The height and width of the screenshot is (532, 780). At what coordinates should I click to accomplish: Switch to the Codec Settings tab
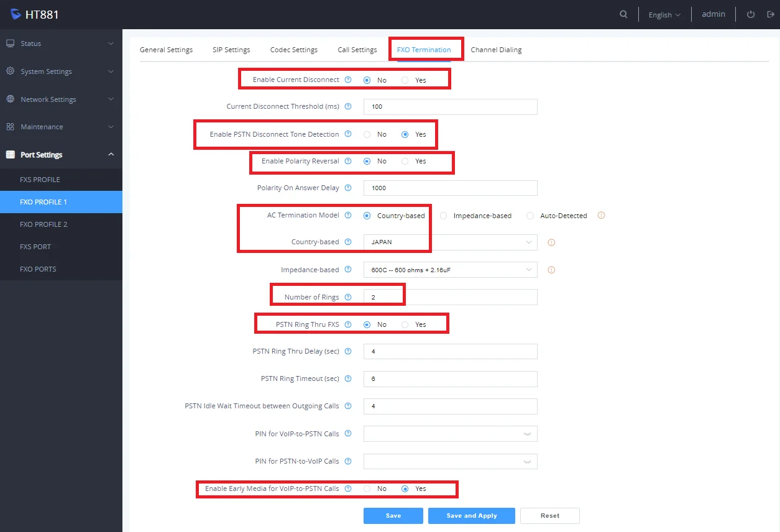tap(294, 50)
